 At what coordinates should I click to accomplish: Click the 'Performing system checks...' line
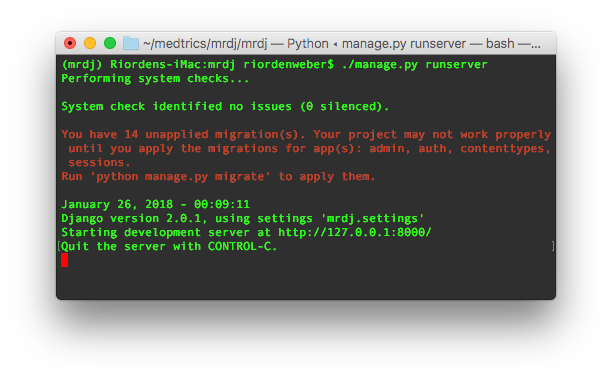click(155, 79)
